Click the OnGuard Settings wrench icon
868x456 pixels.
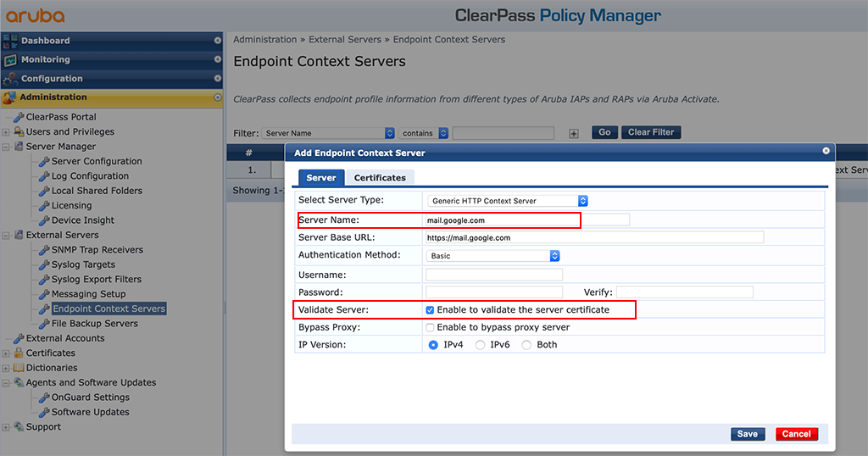click(x=44, y=398)
